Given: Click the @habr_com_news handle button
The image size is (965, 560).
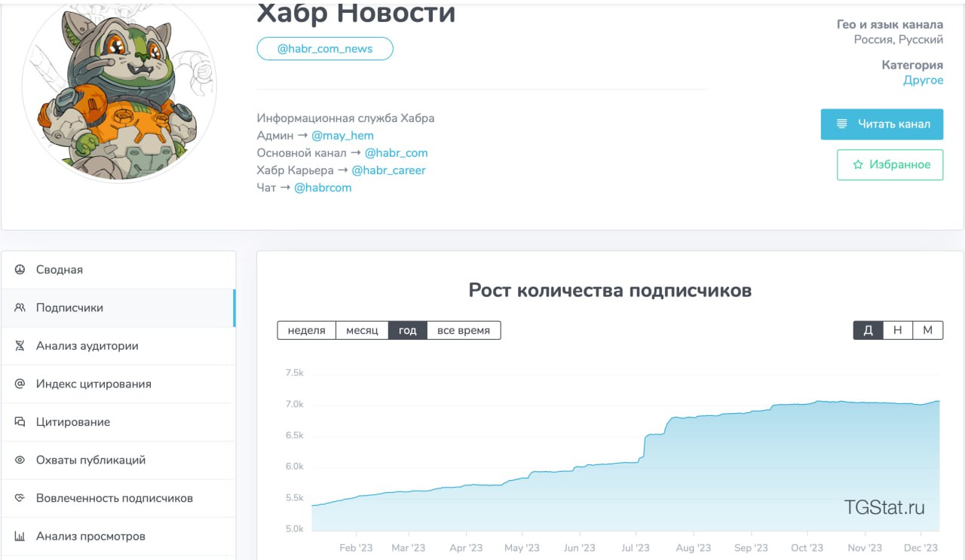Looking at the screenshot, I should coord(325,48).
